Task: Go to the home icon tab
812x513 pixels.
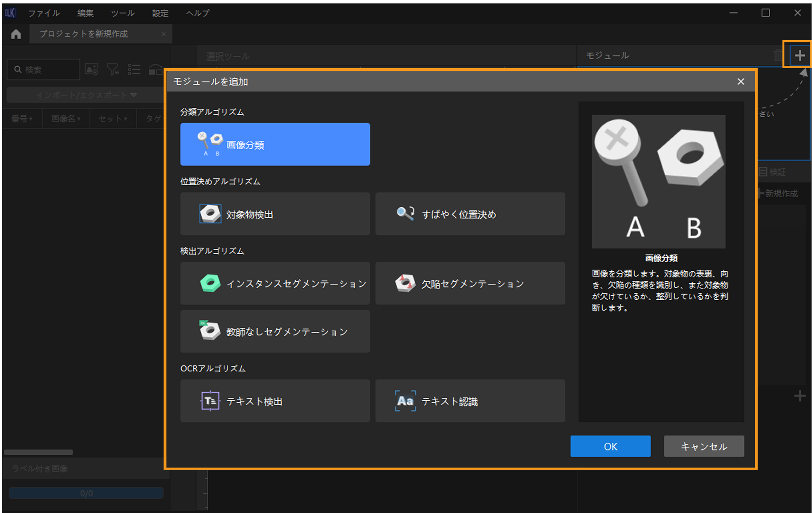Action: coord(16,34)
